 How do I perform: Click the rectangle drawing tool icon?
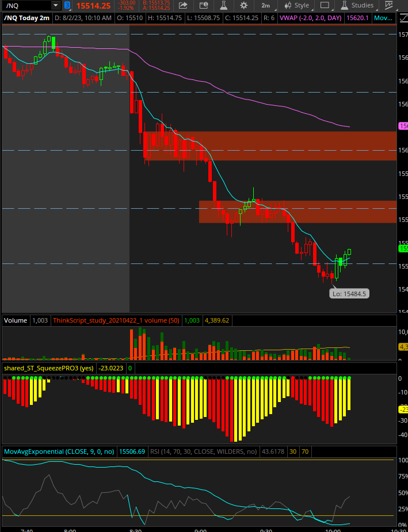325,5
